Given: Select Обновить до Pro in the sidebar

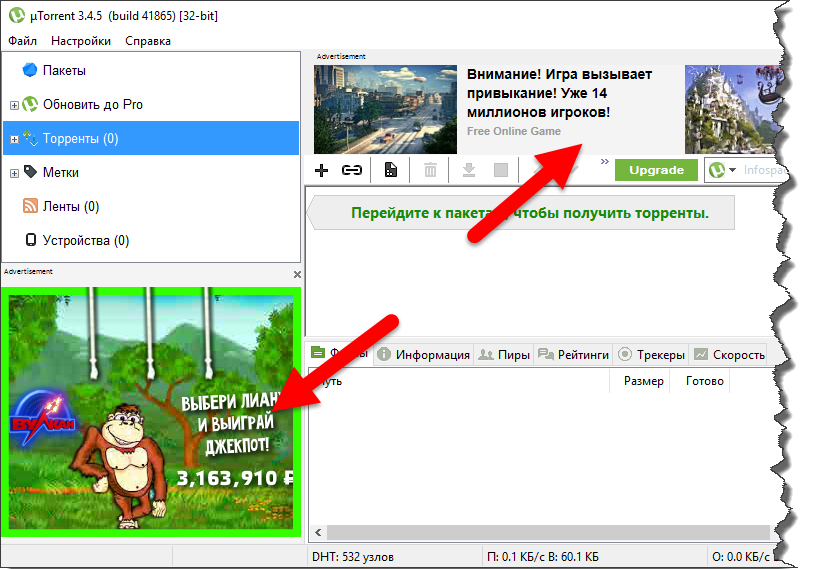Looking at the screenshot, I should 151,104.
